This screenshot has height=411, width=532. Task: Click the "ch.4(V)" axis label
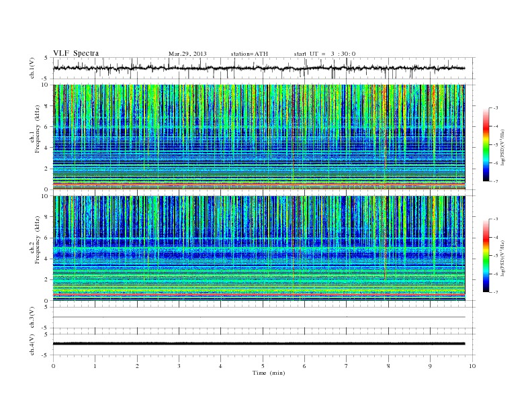pyautogui.click(x=32, y=345)
